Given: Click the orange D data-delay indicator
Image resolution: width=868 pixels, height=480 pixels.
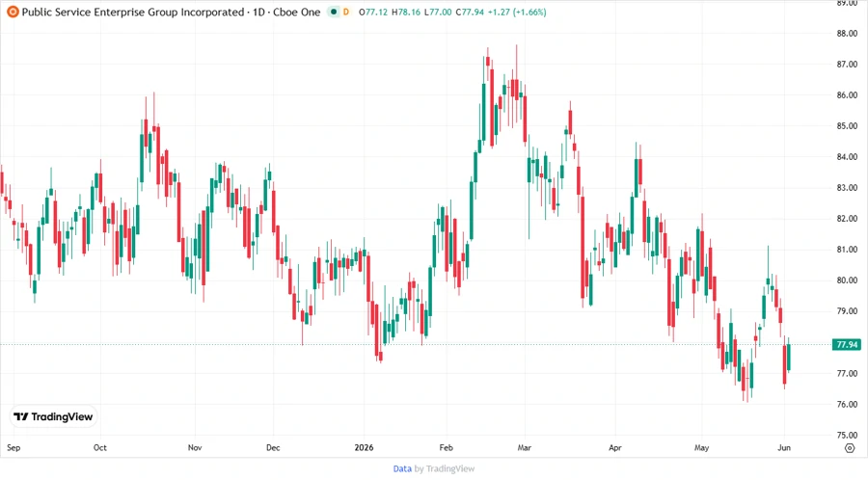Looking at the screenshot, I should (346, 12).
